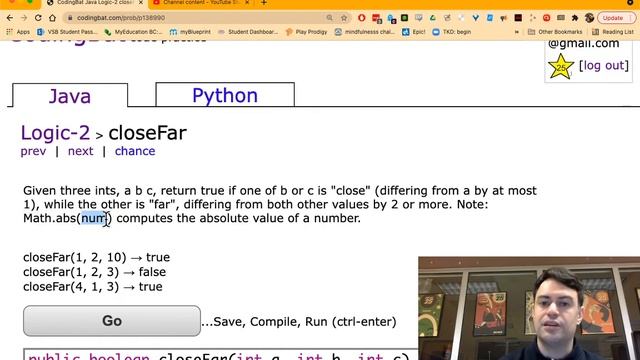The image size is (640, 360).
Task: Open Play Prodigy bookmark
Action: [306, 32]
